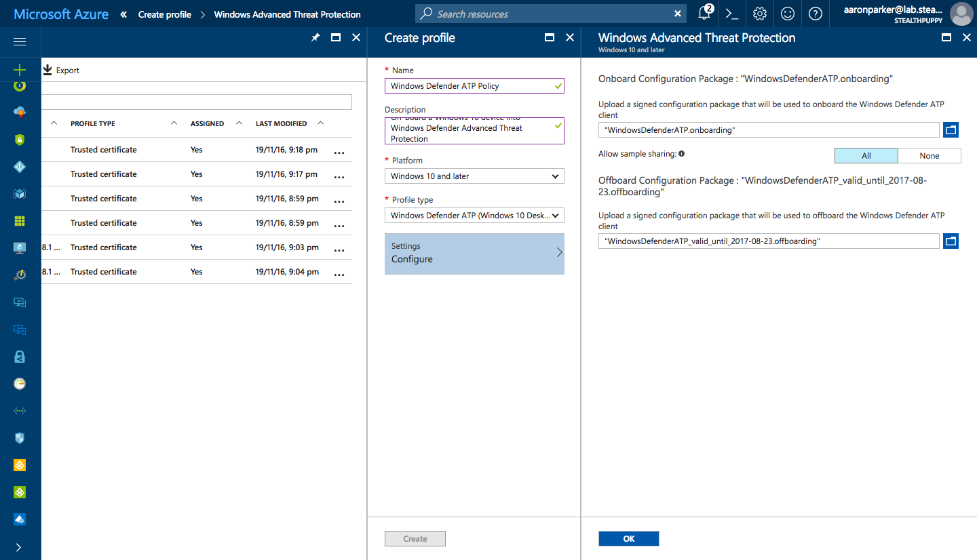977x560 pixels.
Task: Open the Profile type dropdown
Action: click(474, 216)
